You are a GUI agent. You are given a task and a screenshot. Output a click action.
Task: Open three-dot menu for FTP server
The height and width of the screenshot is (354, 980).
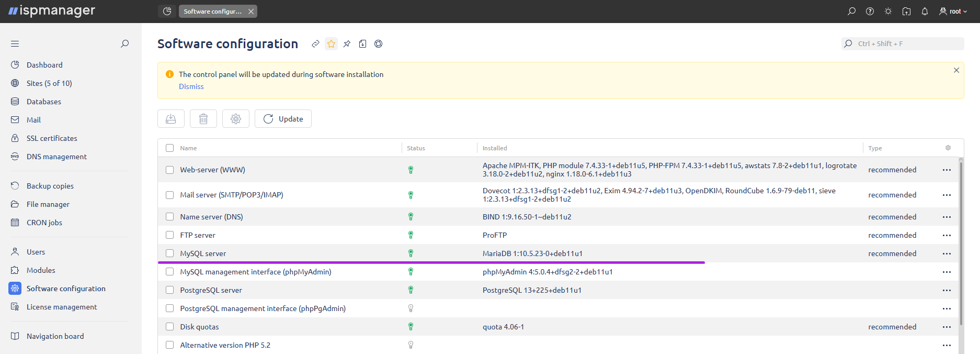click(947, 235)
